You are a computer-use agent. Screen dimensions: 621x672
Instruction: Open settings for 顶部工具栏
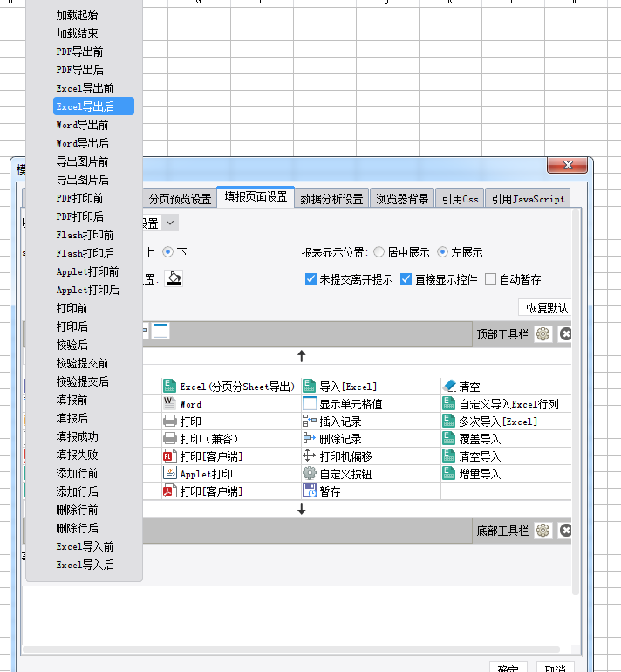[x=543, y=334]
